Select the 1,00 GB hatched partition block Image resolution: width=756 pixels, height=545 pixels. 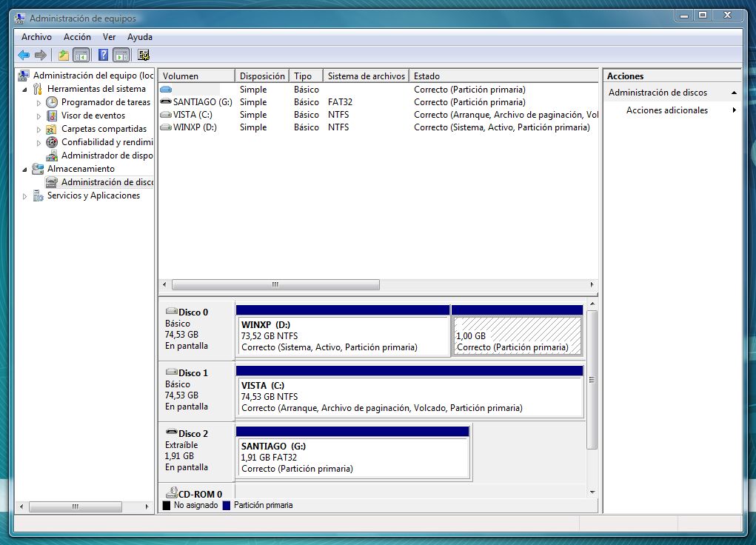pos(518,331)
